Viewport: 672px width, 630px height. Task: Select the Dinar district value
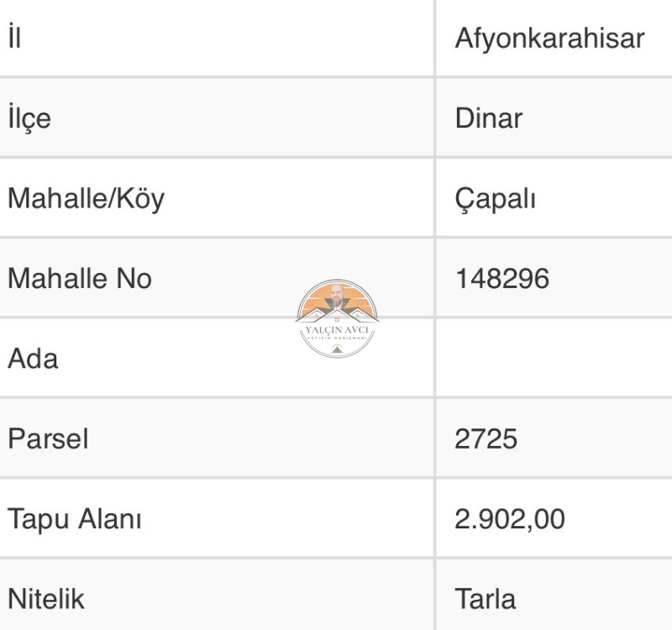[489, 118]
